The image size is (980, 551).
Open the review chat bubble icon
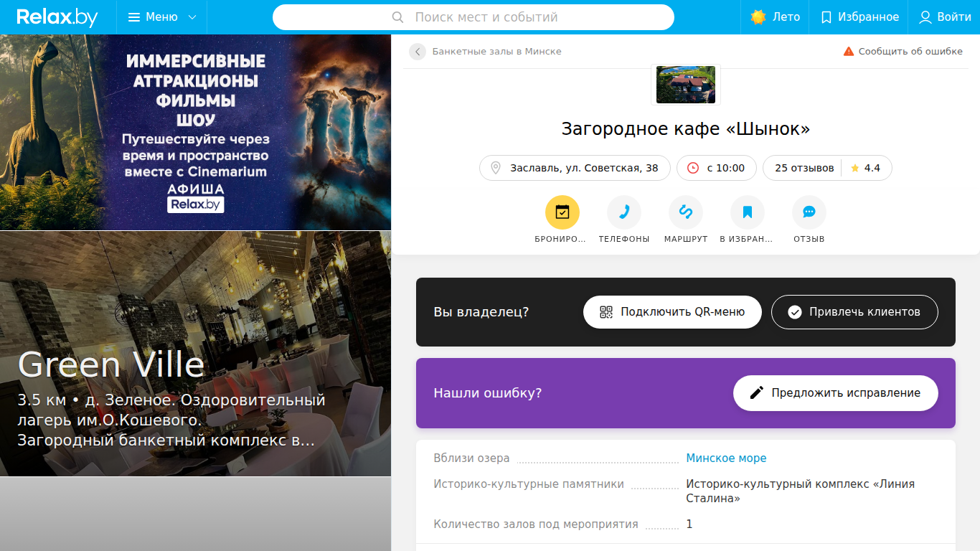(x=809, y=212)
